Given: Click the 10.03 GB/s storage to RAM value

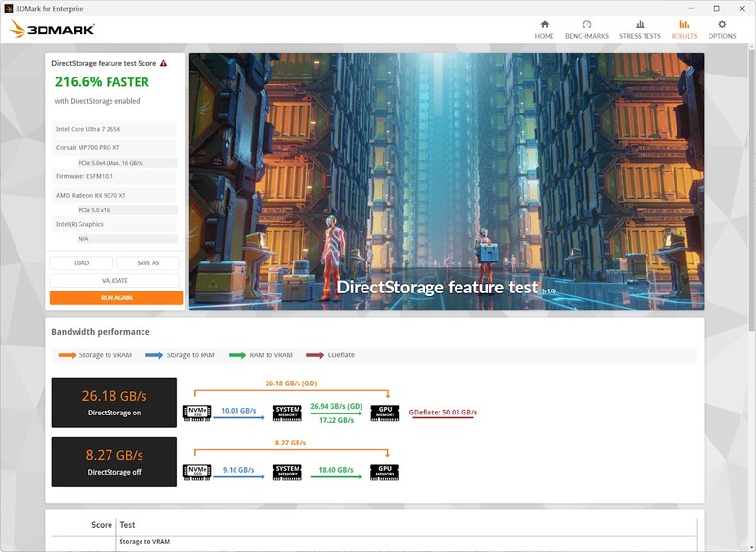Looking at the screenshot, I should tap(238, 411).
